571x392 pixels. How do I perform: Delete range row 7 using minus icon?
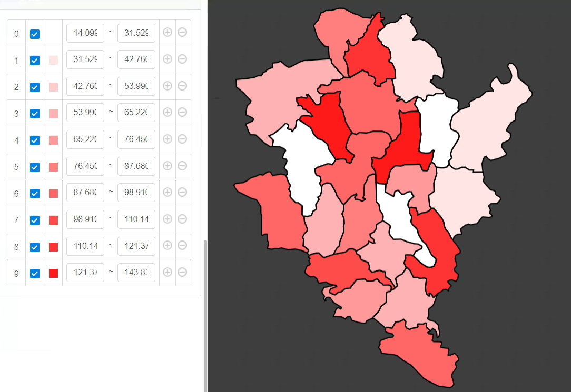pos(182,219)
